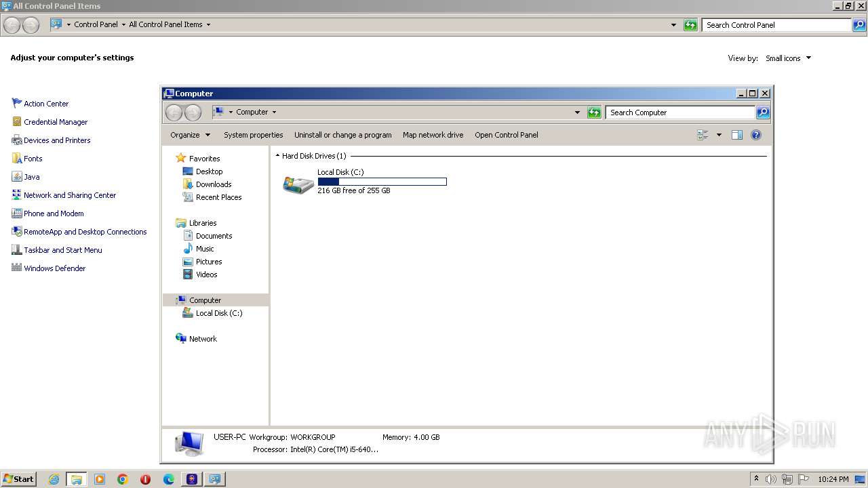Launch Google Chrome from taskbar
The image size is (868, 488).
click(123, 479)
